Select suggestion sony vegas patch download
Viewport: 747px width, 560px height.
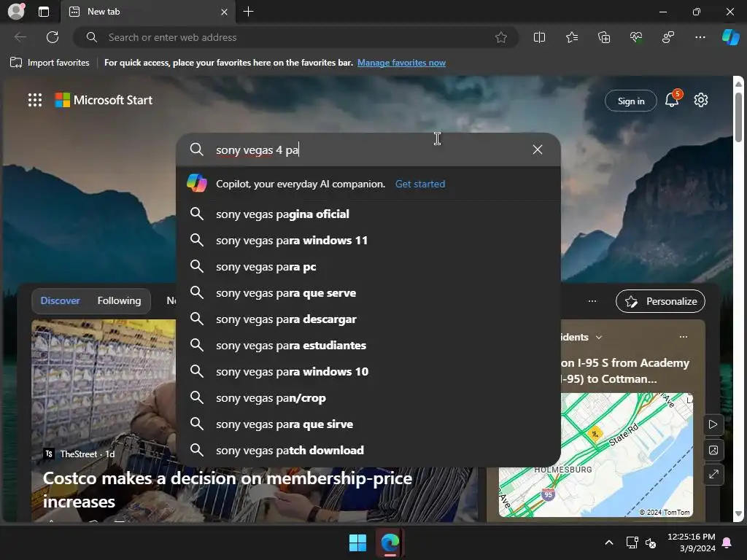pos(368,450)
